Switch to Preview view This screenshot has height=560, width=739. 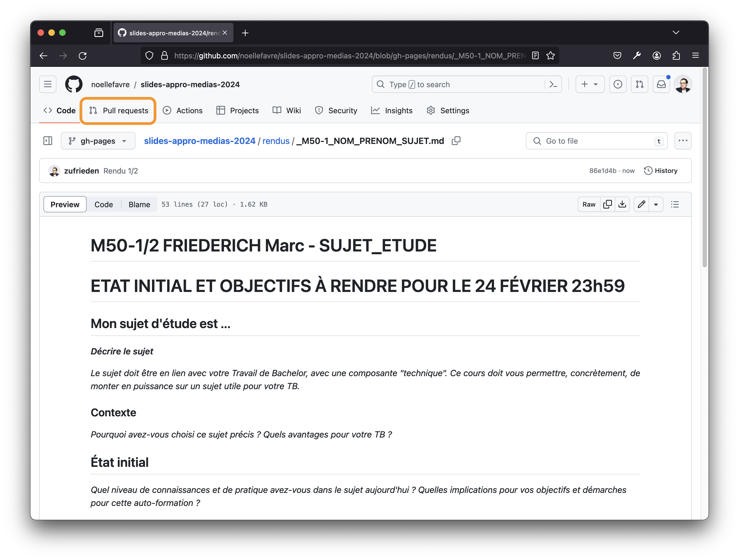[65, 204]
